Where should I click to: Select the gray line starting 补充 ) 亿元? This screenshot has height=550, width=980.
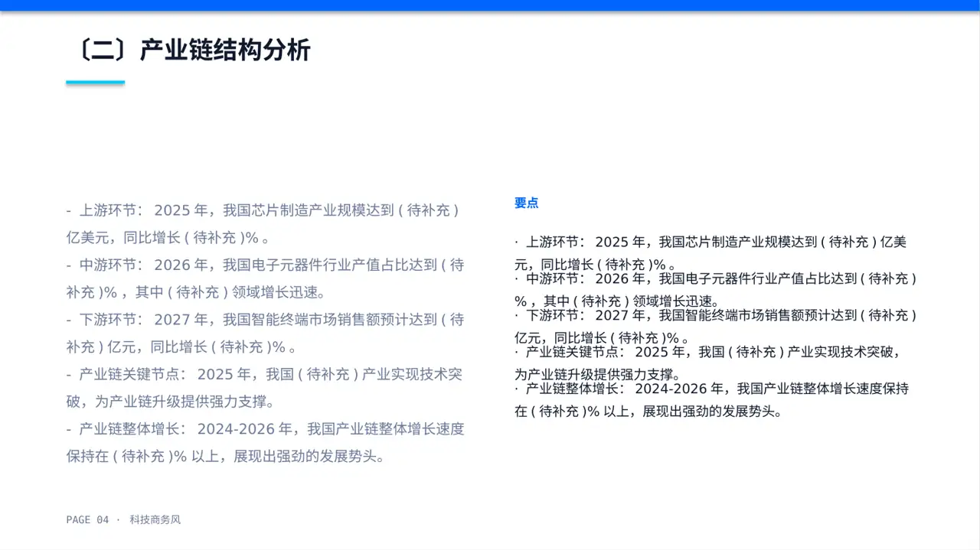(181, 347)
